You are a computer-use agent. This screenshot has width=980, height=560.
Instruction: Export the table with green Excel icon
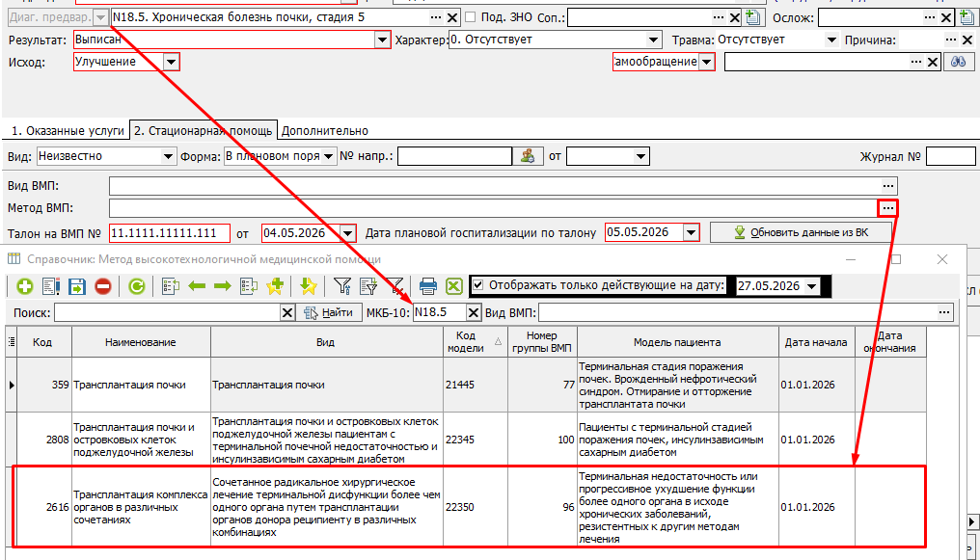pos(453,286)
